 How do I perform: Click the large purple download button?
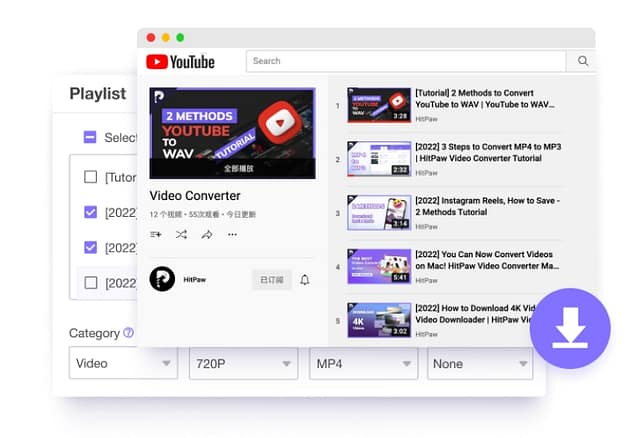pos(570,328)
